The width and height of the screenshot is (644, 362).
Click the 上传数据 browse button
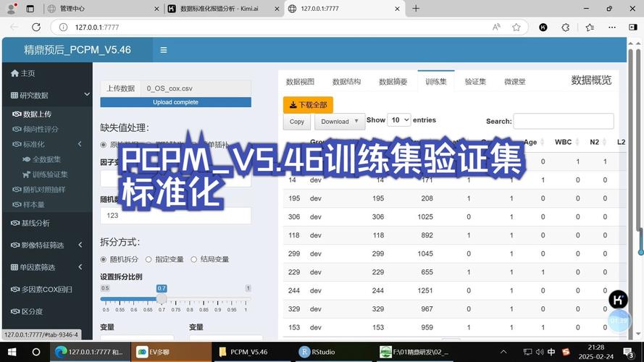tap(121, 88)
